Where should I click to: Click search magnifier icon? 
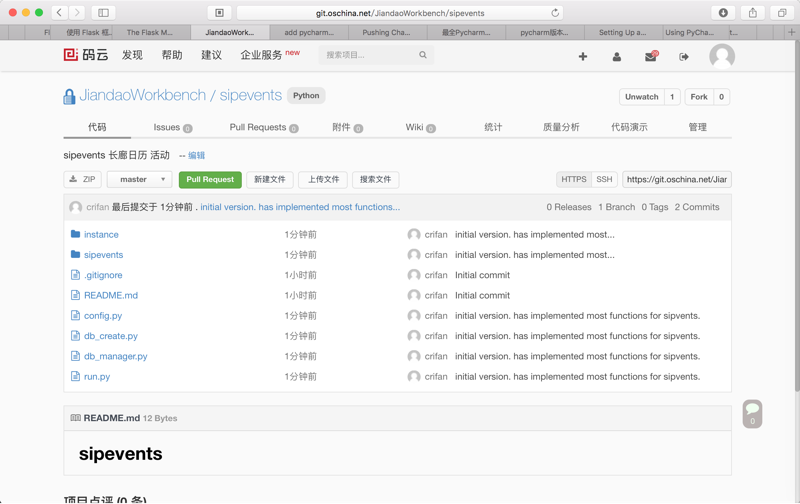coord(422,55)
